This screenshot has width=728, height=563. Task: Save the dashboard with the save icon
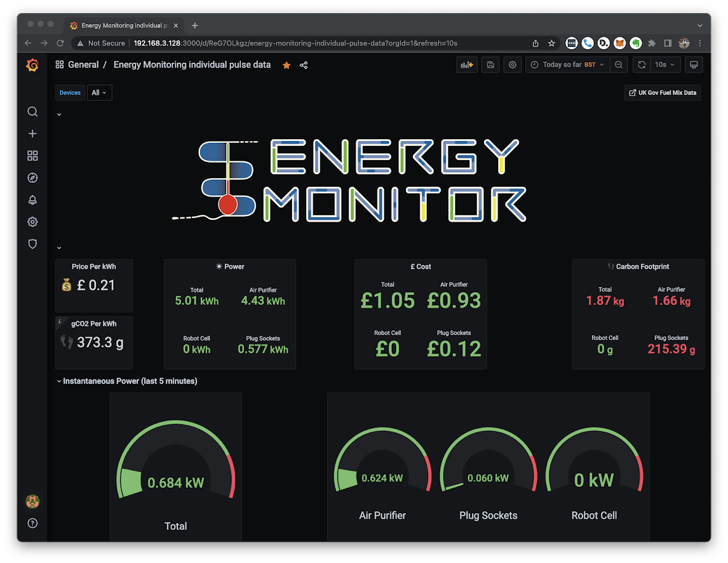(490, 64)
